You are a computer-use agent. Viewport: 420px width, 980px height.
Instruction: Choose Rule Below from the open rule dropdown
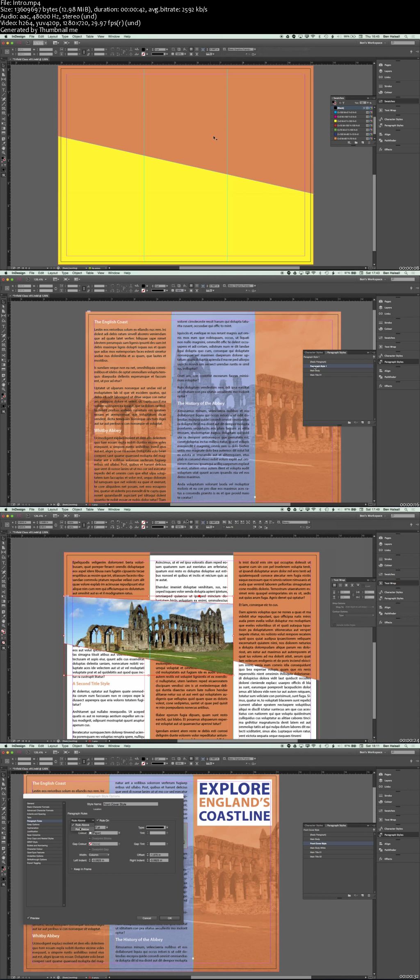pyautogui.click(x=82, y=829)
